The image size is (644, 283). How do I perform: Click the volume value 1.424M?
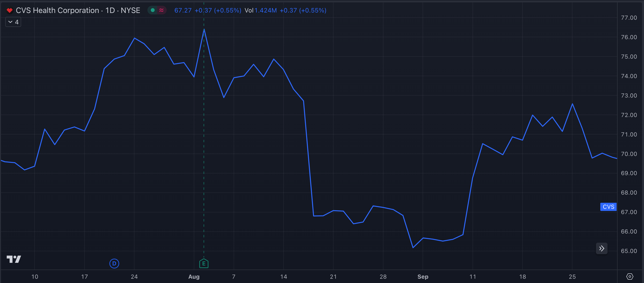point(266,11)
